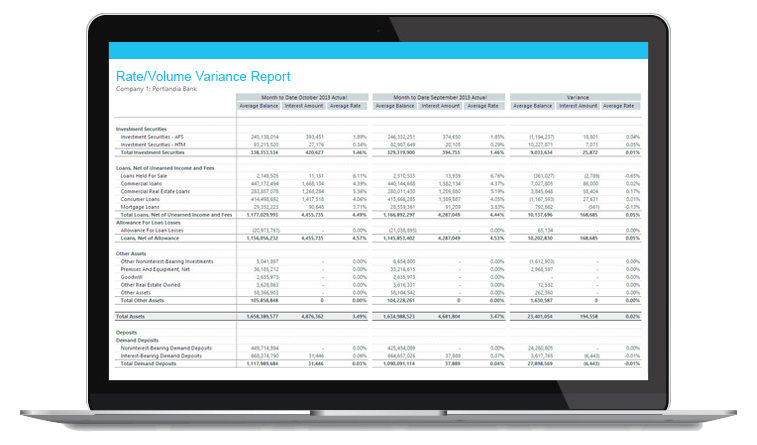
Task: Select the Variance column group header
Action: point(575,97)
